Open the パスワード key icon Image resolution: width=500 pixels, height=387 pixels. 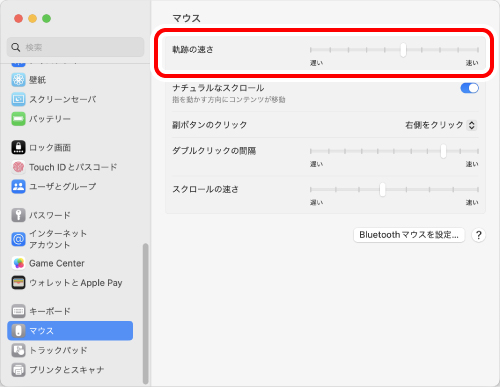tap(18, 215)
